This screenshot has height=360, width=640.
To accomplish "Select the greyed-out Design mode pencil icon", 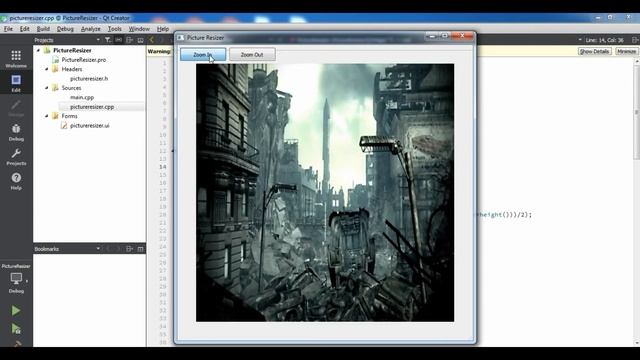I will [x=16, y=108].
